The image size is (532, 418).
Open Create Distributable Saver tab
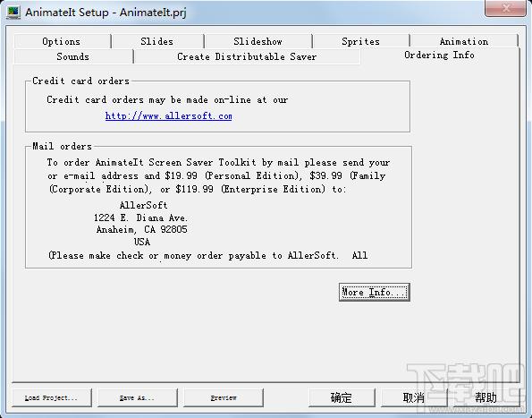point(247,56)
